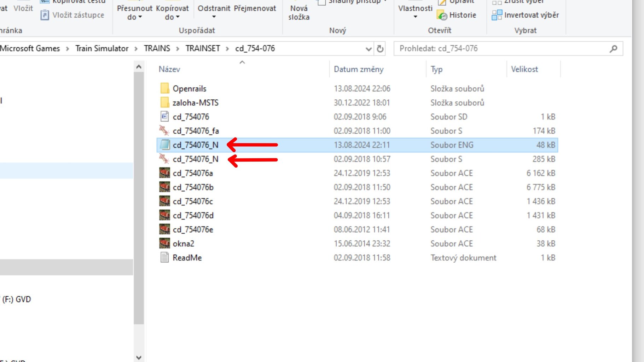Viewport: 644px width, 362px height.
Task: Select the cd_754076e ACE file icon
Action: [164, 229]
